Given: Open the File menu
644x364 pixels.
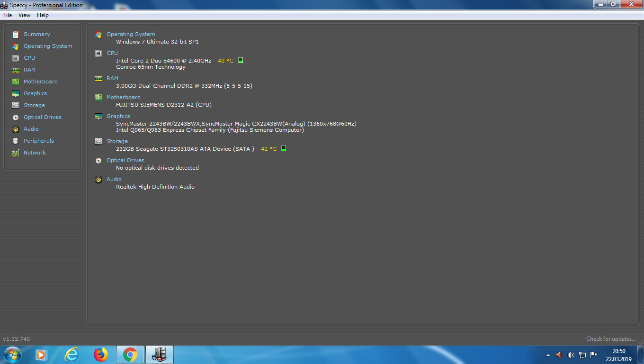Looking at the screenshot, I should (8, 15).
